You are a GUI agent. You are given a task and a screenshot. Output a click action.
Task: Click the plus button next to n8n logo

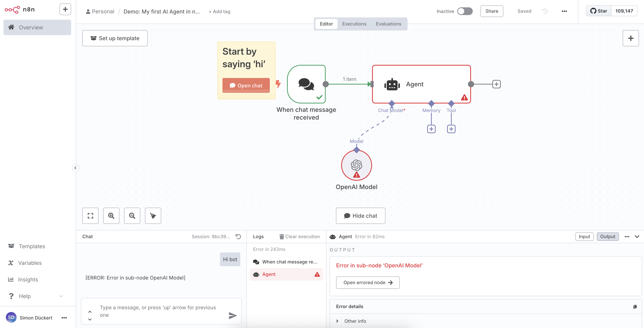coord(65,9)
